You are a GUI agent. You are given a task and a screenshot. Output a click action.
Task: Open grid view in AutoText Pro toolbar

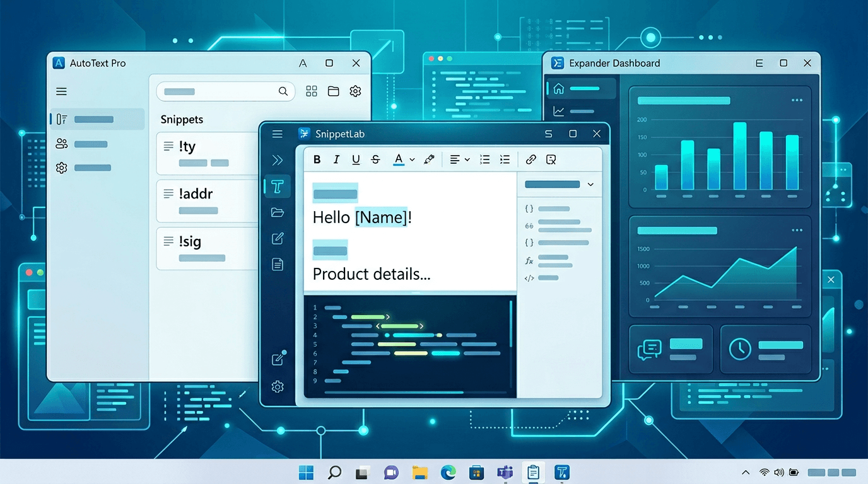(311, 91)
